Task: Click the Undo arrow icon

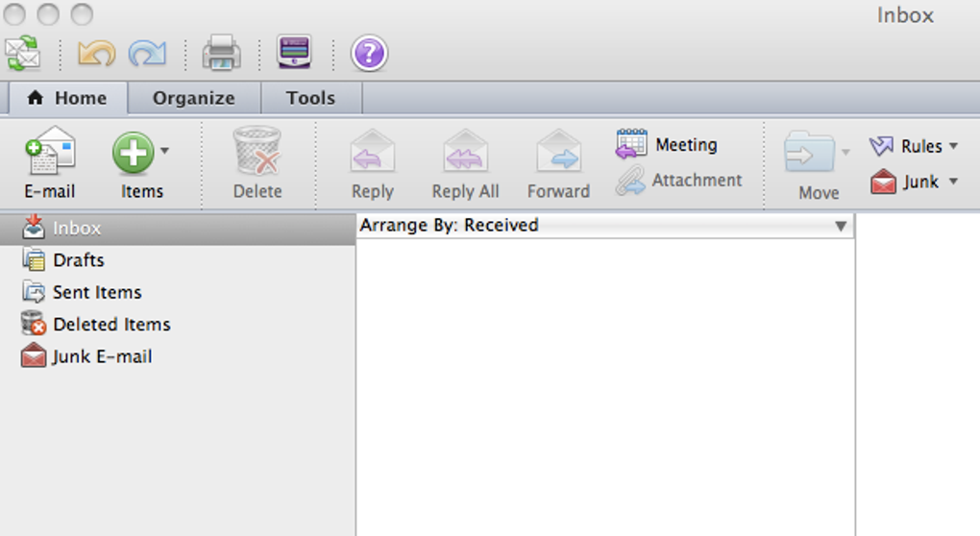Action: tap(96, 54)
